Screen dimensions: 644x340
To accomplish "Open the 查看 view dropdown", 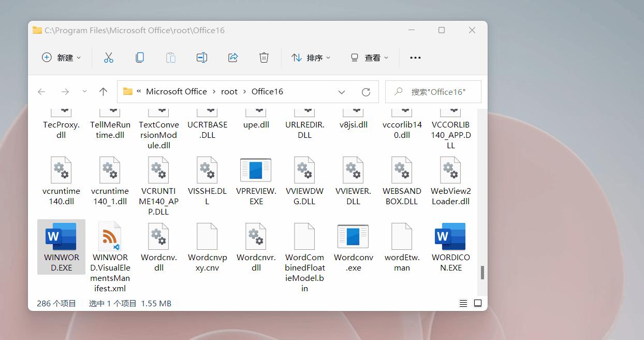I will click(369, 57).
